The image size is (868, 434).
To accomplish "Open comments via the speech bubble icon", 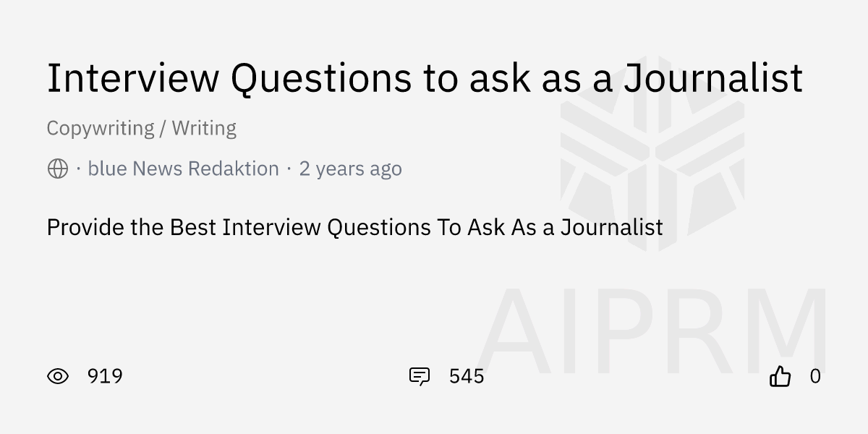I will [420, 376].
